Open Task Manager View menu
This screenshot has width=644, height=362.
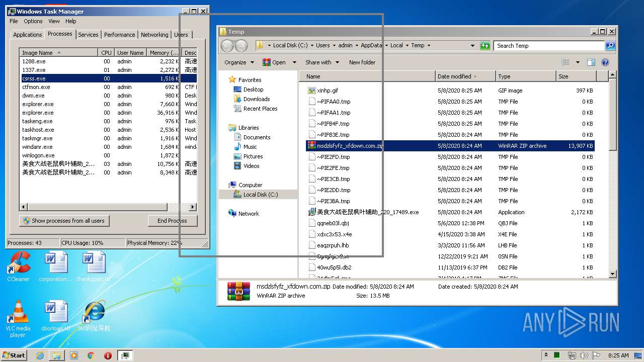54,21
